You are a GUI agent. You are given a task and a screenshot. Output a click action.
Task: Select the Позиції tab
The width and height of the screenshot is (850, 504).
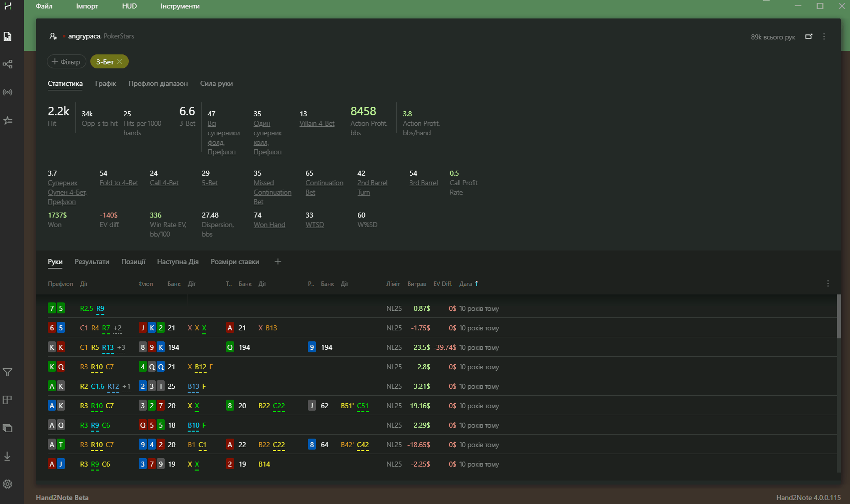pos(133,261)
